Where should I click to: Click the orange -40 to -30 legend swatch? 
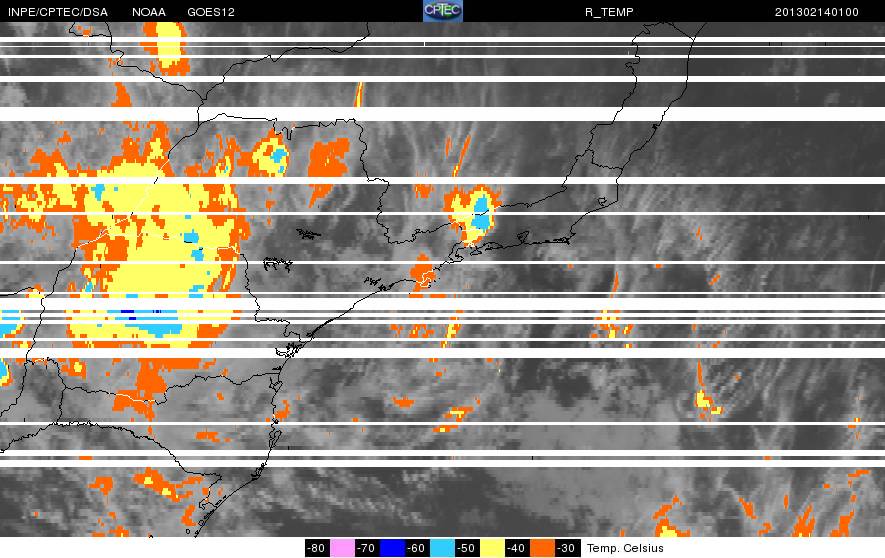click(x=542, y=548)
